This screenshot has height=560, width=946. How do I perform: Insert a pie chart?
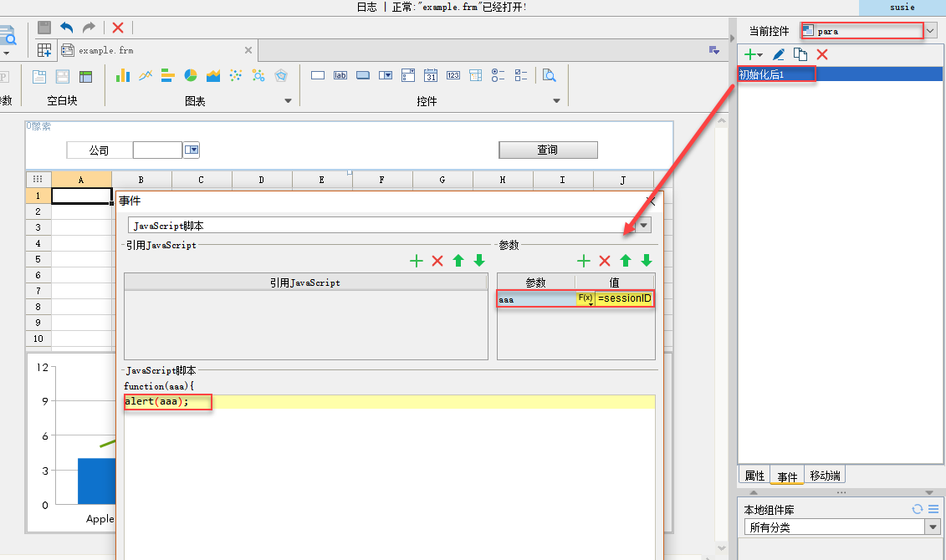click(191, 75)
